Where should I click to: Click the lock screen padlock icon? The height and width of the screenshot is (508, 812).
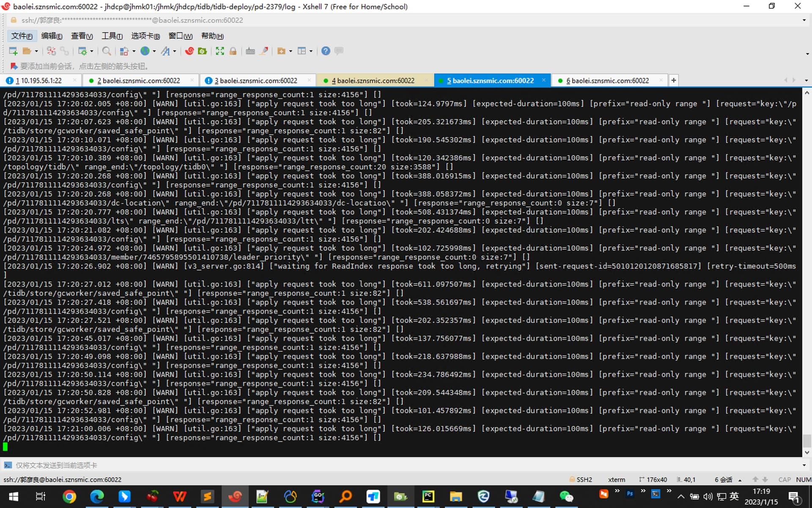point(233,51)
